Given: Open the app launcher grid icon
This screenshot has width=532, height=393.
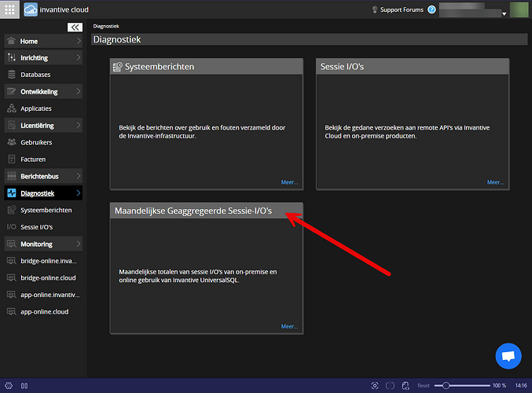Looking at the screenshot, I should pyautogui.click(x=9, y=9).
